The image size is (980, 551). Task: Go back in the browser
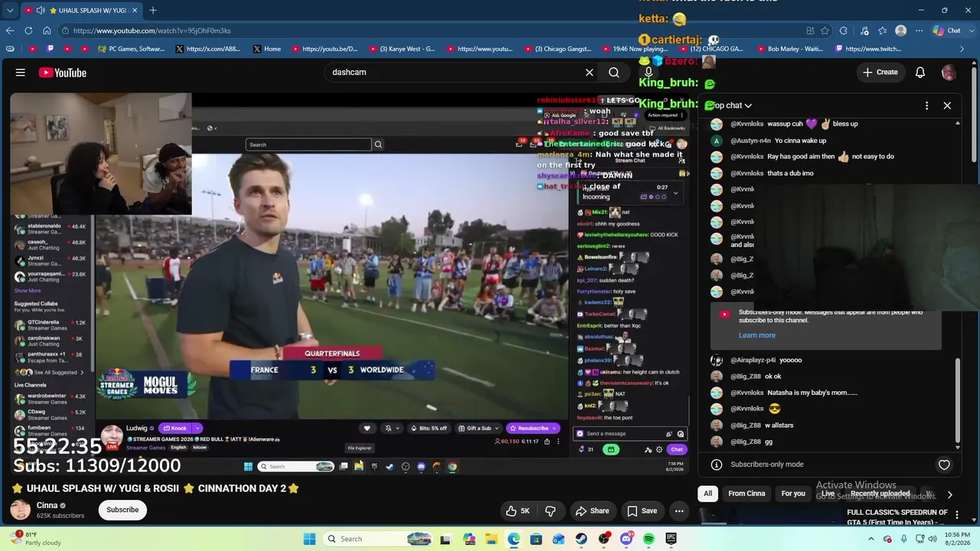click(x=10, y=31)
